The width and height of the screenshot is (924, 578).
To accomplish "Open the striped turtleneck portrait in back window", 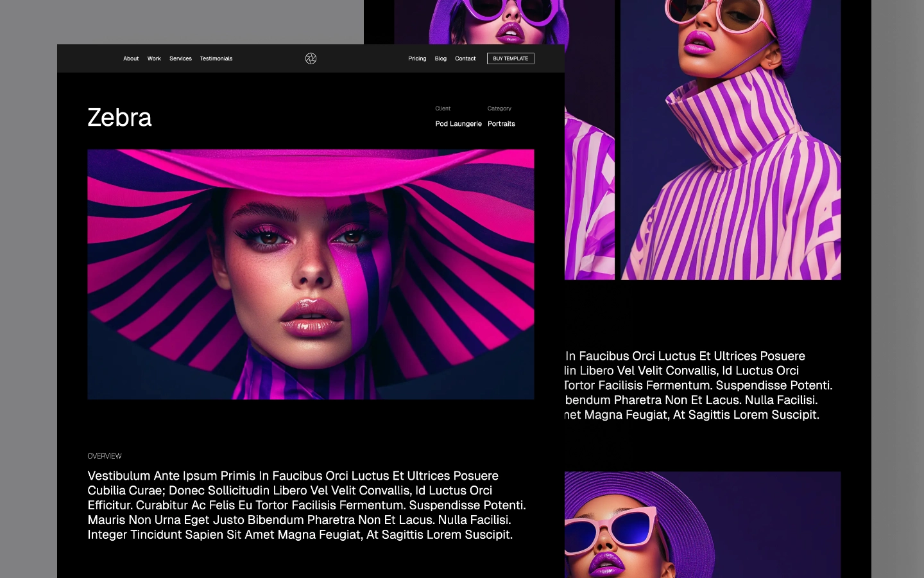I will pyautogui.click(x=730, y=140).
